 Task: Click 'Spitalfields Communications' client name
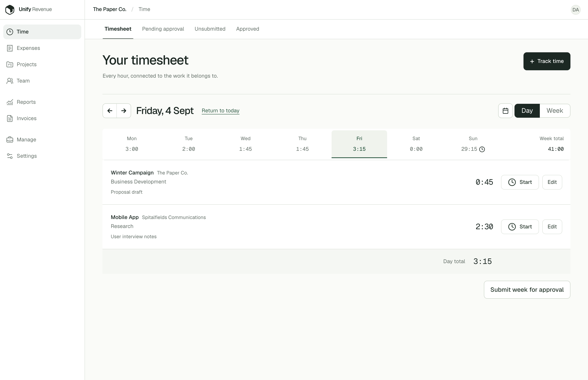(174, 217)
